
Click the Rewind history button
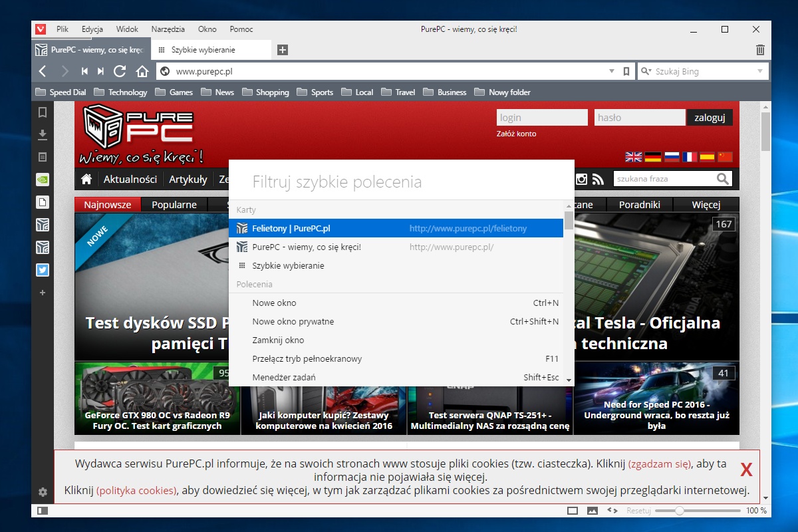(84, 71)
